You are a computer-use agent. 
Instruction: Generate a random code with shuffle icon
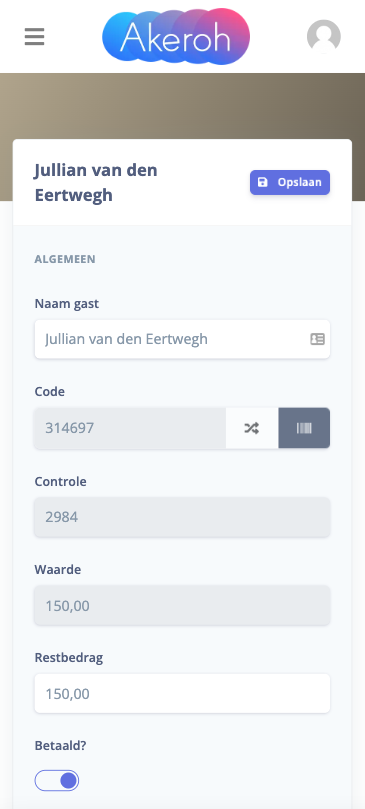tap(252, 428)
